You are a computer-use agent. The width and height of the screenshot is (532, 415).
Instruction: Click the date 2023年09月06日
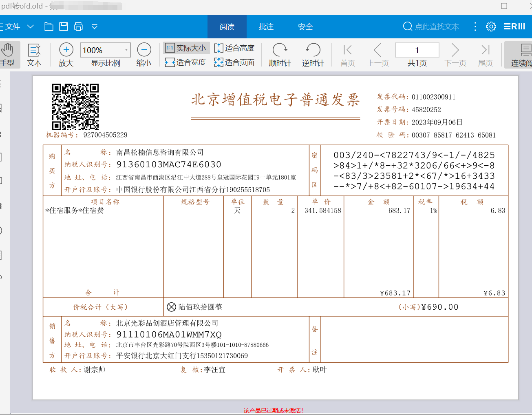coord(437,122)
